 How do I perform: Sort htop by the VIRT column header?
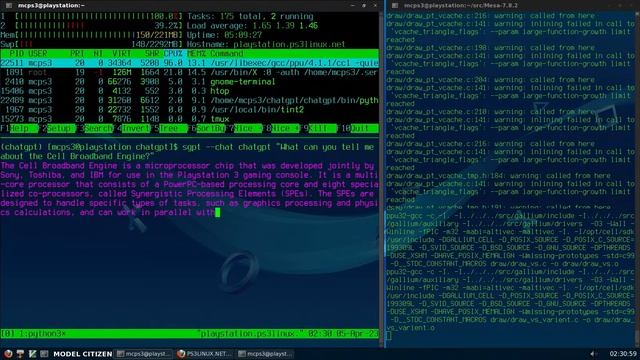tap(122, 54)
